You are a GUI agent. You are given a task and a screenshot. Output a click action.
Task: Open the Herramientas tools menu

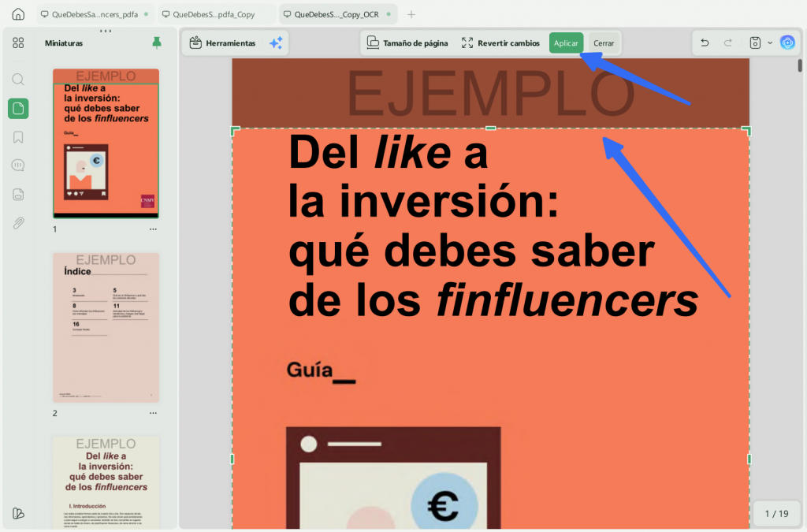pos(222,43)
